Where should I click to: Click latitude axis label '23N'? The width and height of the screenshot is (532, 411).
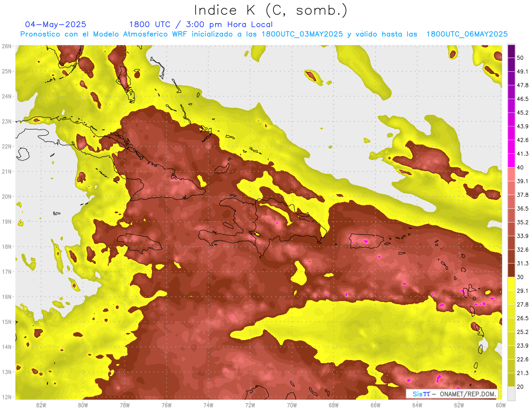pyautogui.click(x=7, y=121)
